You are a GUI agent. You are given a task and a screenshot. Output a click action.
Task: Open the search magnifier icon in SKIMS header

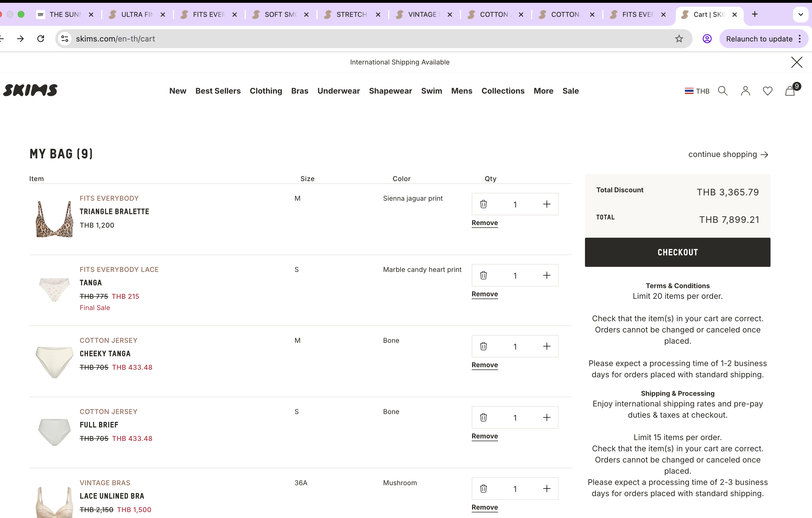pos(723,91)
